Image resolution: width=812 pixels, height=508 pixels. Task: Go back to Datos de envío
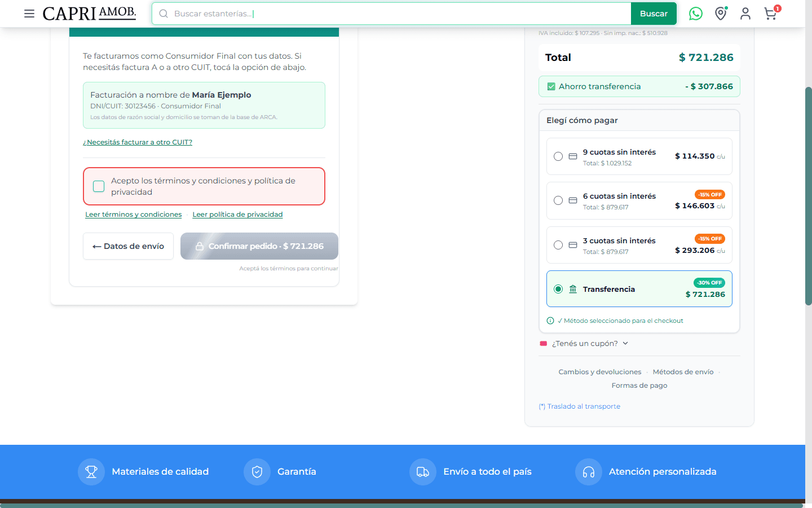128,246
